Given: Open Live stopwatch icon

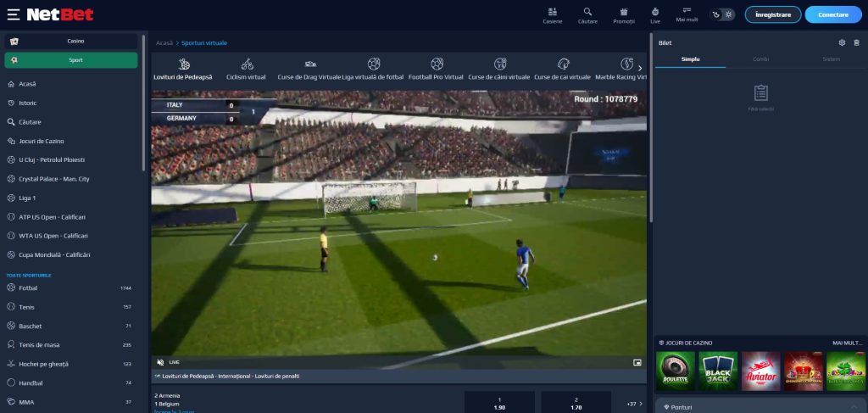Looking at the screenshot, I should click(x=655, y=15).
